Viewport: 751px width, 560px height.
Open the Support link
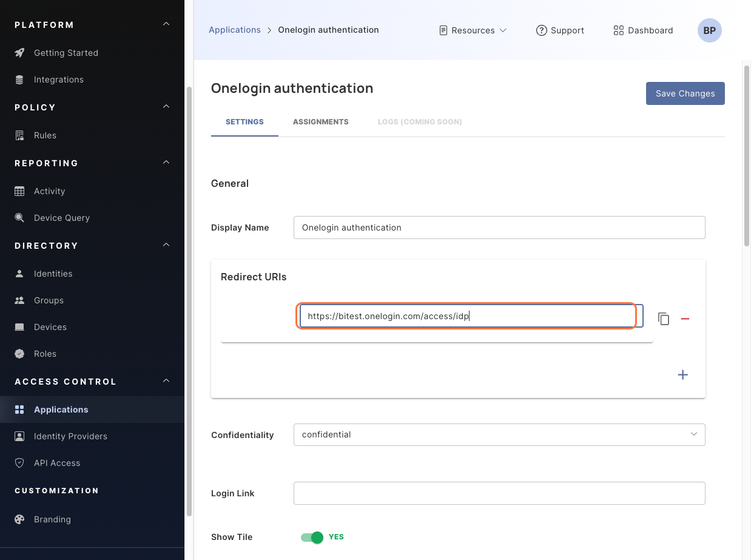pos(560,30)
